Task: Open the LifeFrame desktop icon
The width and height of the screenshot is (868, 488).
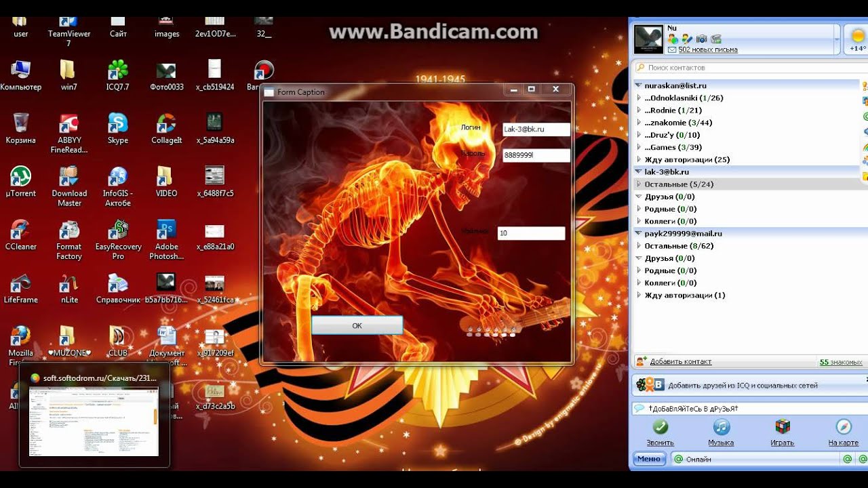Action: pos(21,288)
